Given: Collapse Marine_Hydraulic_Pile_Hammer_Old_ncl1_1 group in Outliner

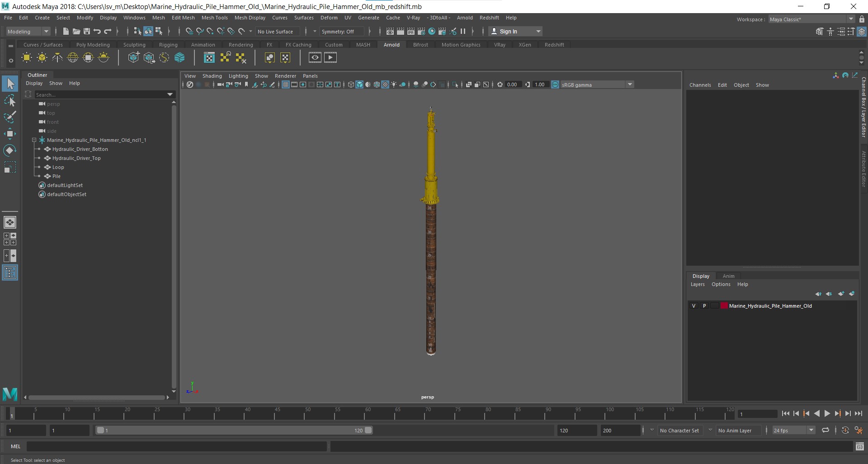Looking at the screenshot, I should pyautogui.click(x=34, y=140).
